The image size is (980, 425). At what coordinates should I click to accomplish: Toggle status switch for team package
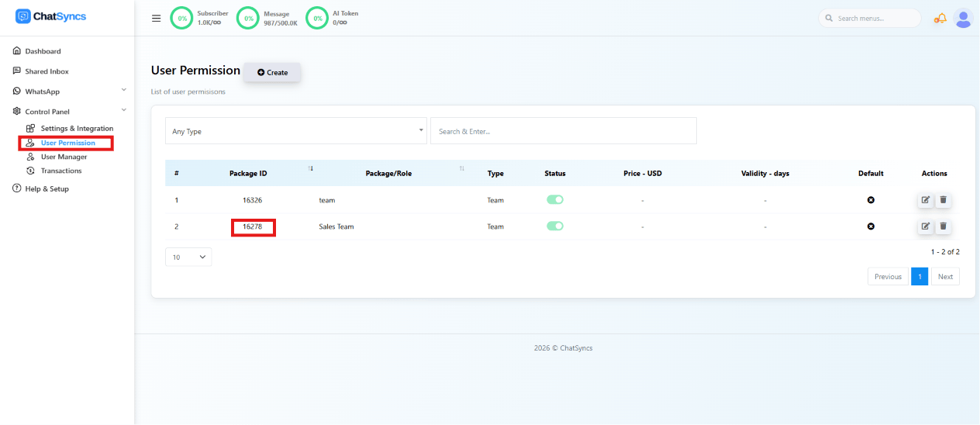(x=555, y=200)
